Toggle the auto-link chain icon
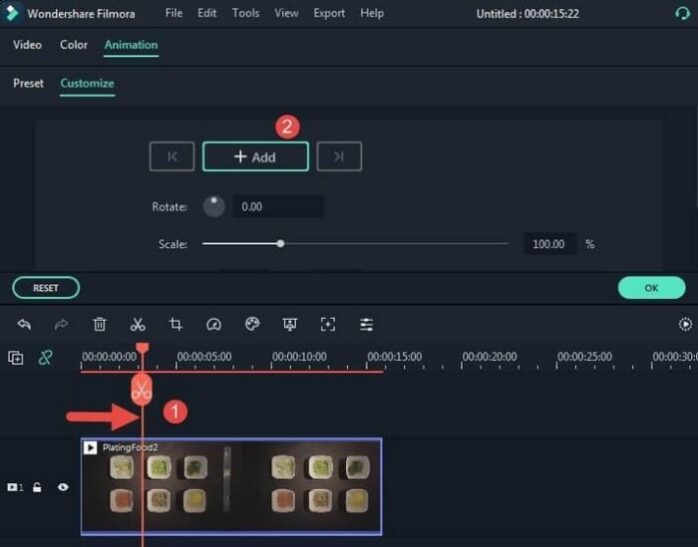The image size is (698, 547). coord(45,357)
